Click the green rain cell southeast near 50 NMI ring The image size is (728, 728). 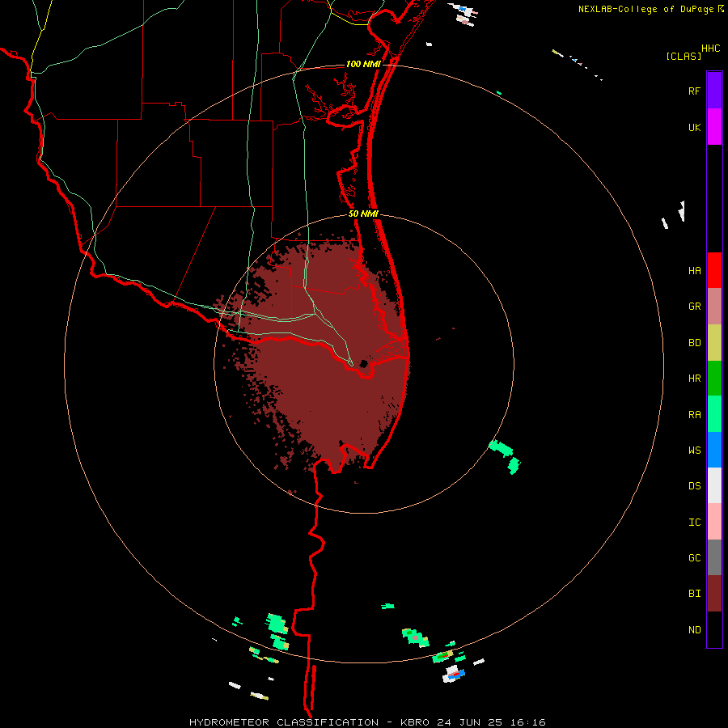pyautogui.click(x=504, y=456)
